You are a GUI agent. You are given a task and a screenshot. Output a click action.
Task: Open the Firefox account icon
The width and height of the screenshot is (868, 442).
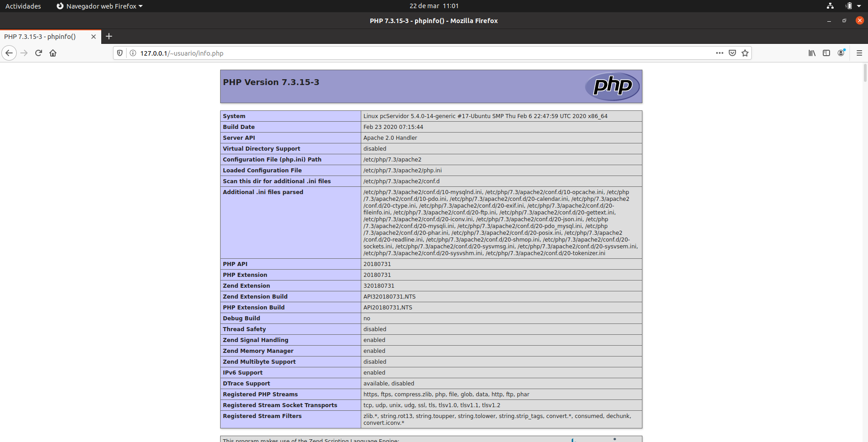(x=841, y=53)
